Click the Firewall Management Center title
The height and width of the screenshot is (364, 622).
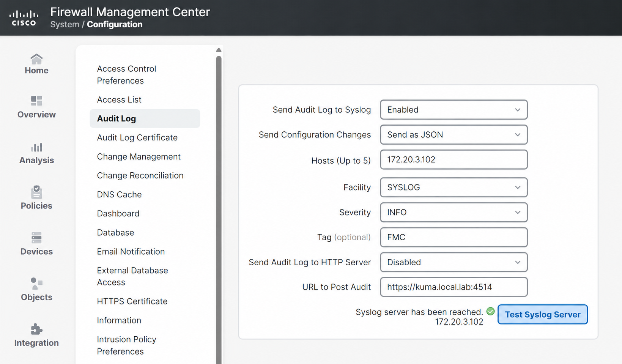pyautogui.click(x=130, y=12)
